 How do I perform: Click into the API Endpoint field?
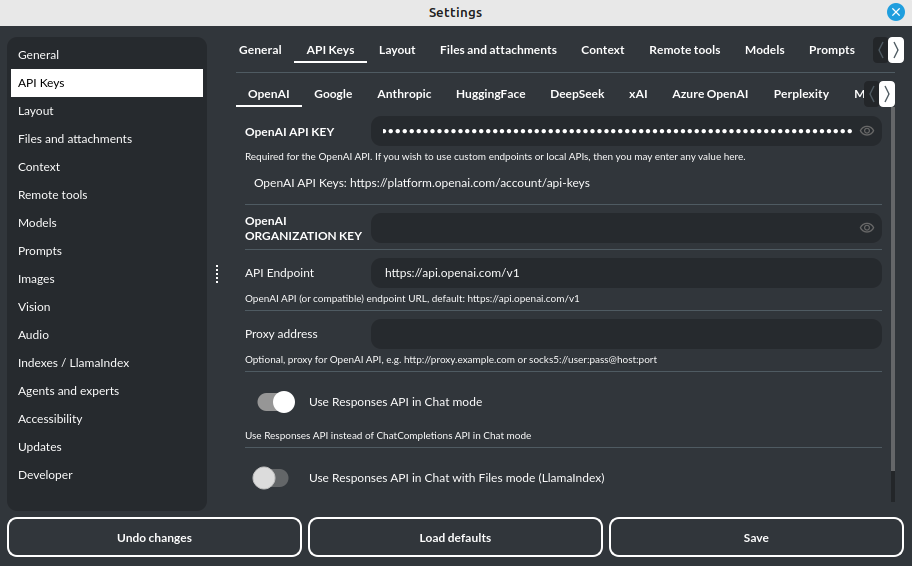point(625,273)
